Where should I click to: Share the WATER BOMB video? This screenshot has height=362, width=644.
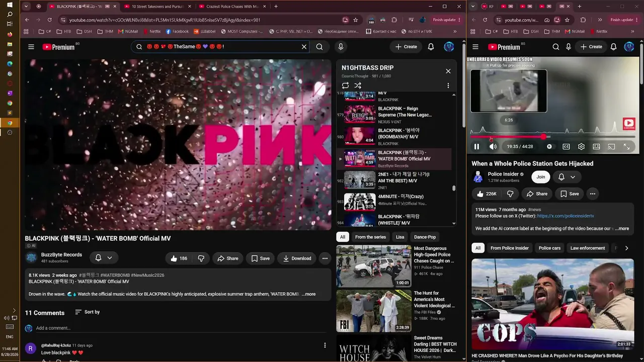(x=227, y=258)
